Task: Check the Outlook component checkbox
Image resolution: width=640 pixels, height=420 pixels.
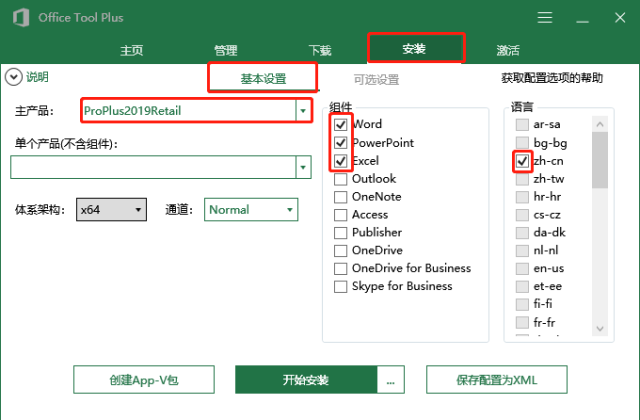Action: coord(340,179)
